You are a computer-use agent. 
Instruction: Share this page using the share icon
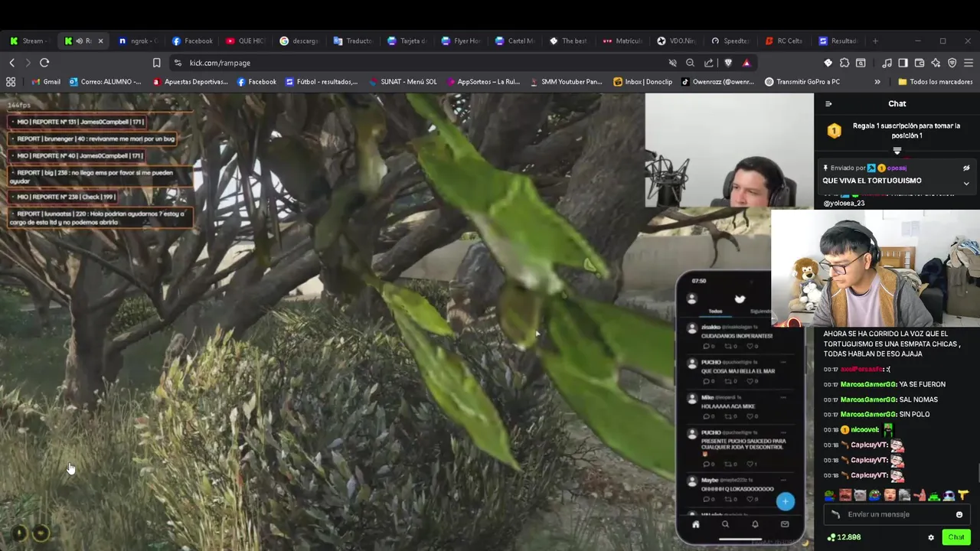709,63
